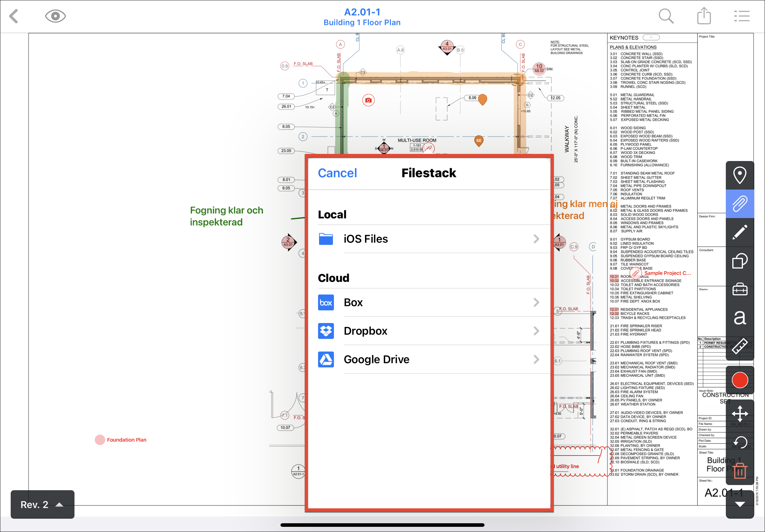765x532 pixels.
Task: Open iOS Files source
Action: [x=429, y=239]
